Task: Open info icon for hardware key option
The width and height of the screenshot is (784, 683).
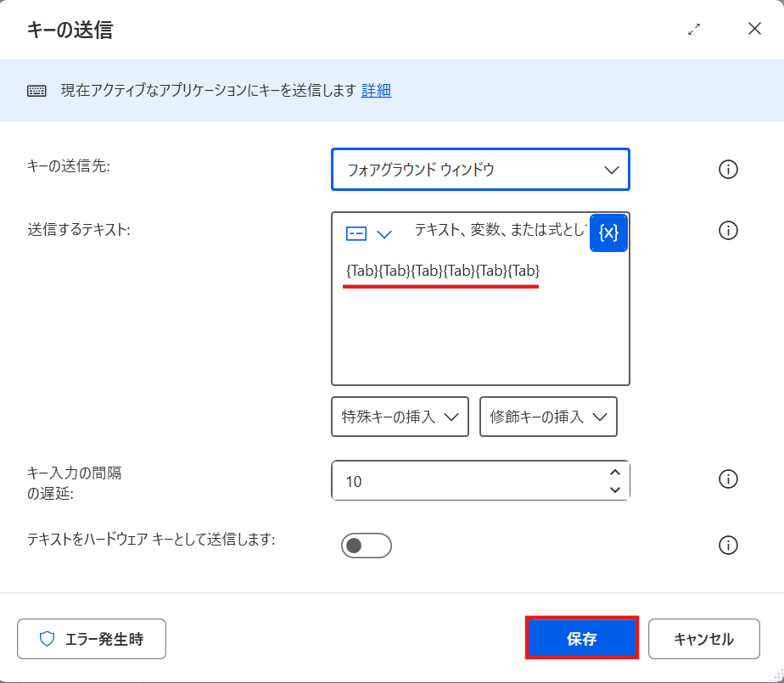Action: (728, 545)
